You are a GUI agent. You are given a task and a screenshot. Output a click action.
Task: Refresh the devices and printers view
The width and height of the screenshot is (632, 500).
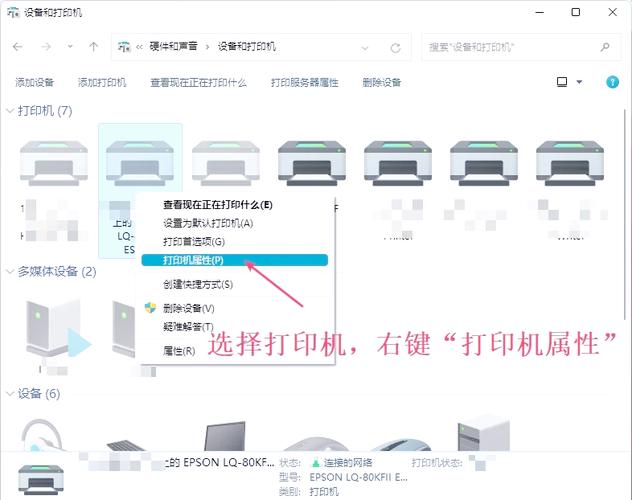(x=395, y=48)
